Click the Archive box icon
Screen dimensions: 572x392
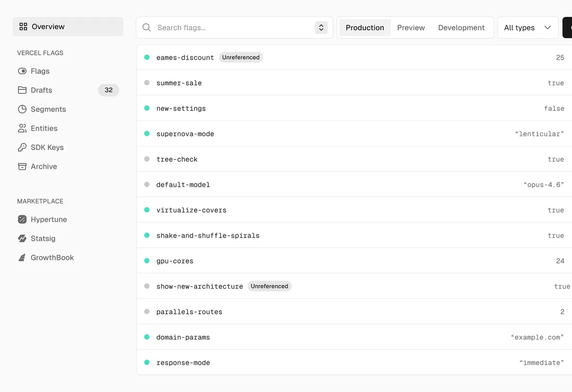[22, 166]
